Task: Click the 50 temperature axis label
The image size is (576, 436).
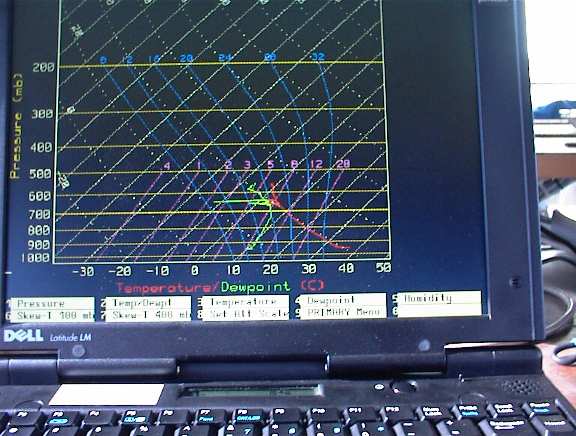Action: point(383,267)
